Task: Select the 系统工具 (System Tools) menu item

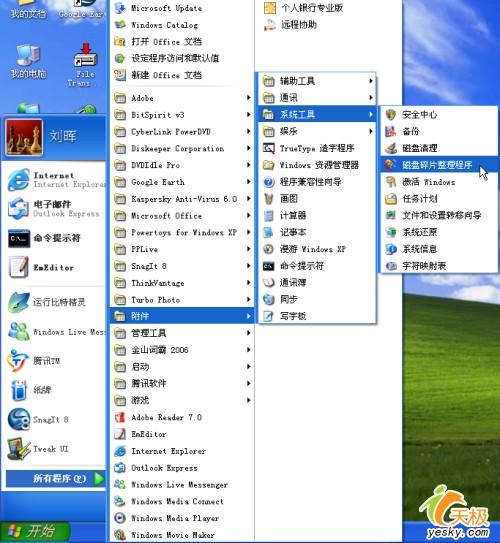Action: 317,114
